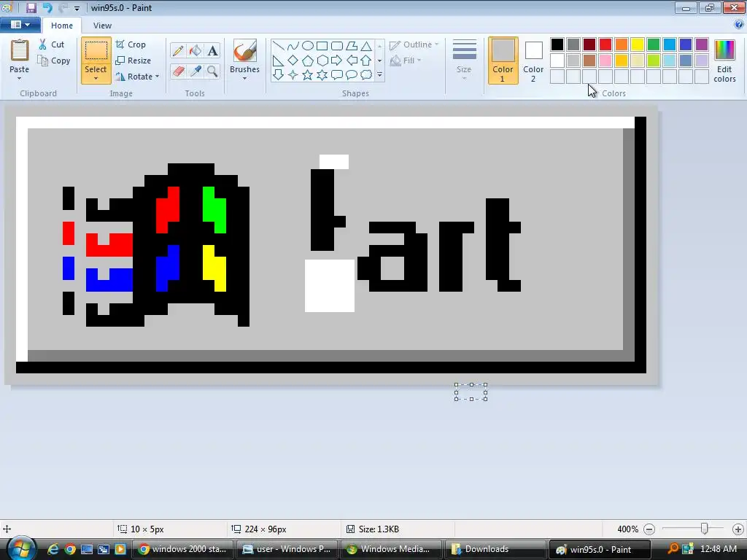747x560 pixels.
Task: Click the Cut button
Action: tap(52, 44)
